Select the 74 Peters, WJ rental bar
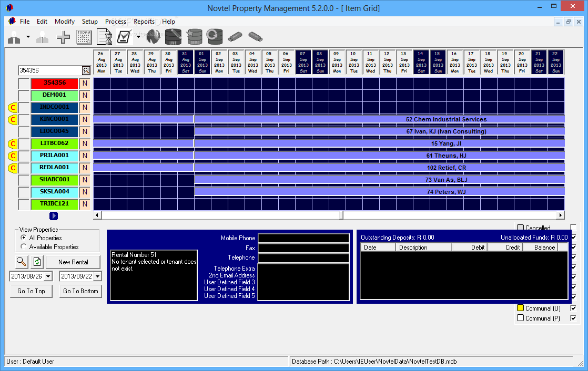 coord(379,192)
